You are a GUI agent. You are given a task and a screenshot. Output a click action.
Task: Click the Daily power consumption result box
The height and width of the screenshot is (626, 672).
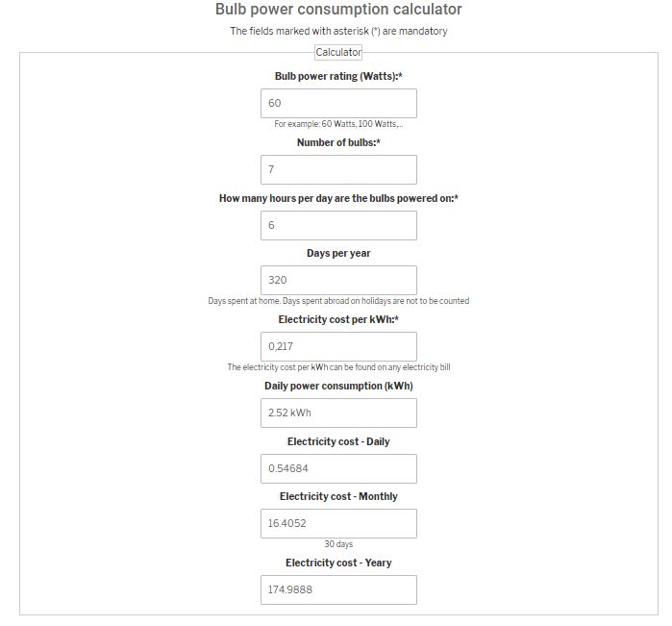pyautogui.click(x=338, y=413)
